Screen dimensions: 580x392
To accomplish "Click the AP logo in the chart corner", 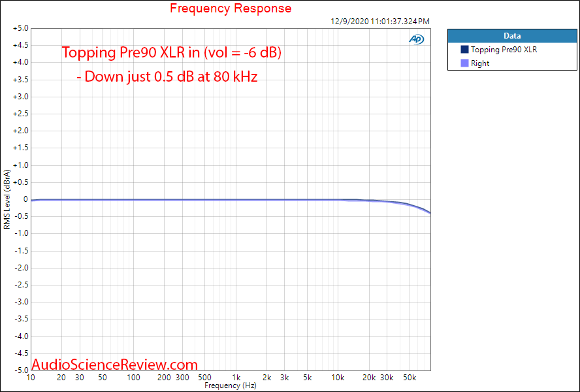I will pyautogui.click(x=417, y=39).
